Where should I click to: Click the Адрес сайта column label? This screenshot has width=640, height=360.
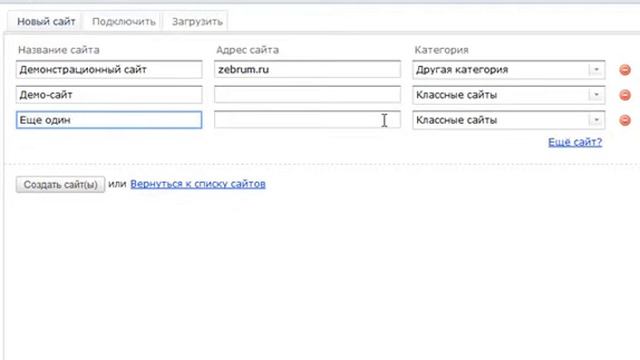[247, 50]
